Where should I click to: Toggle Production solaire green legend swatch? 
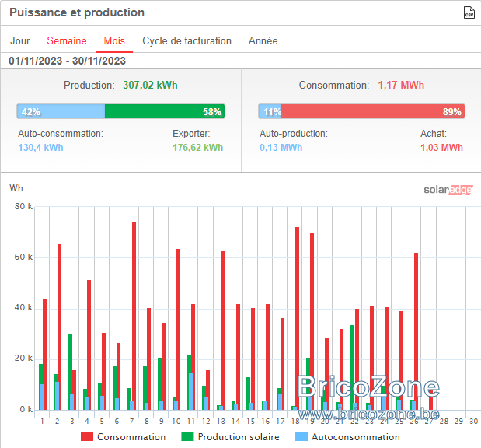[x=187, y=436]
